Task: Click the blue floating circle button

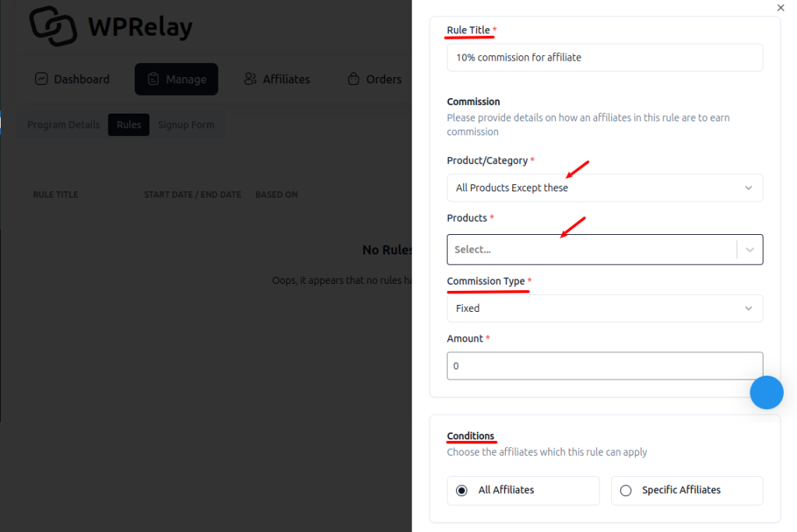Action: [767, 393]
